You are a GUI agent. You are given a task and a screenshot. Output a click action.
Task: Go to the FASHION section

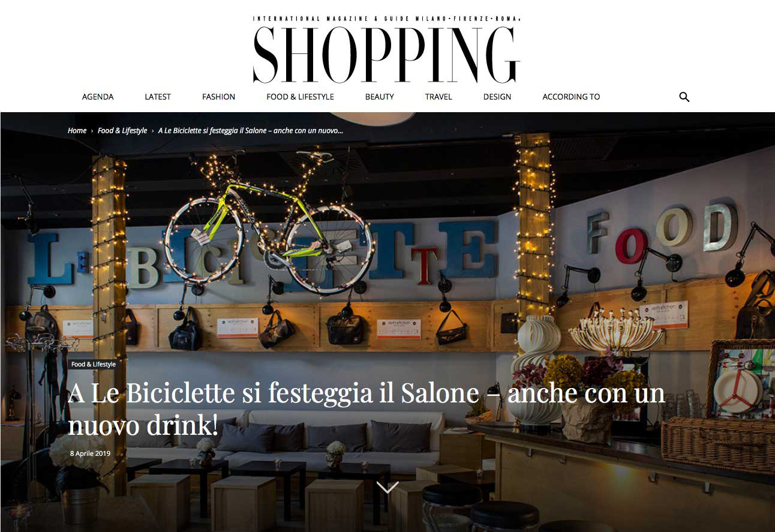(x=218, y=97)
